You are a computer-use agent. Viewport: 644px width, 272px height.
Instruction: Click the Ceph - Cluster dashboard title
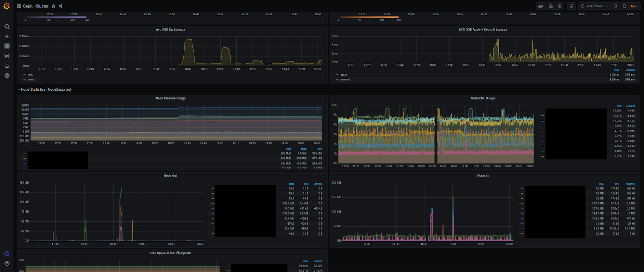(x=35, y=6)
